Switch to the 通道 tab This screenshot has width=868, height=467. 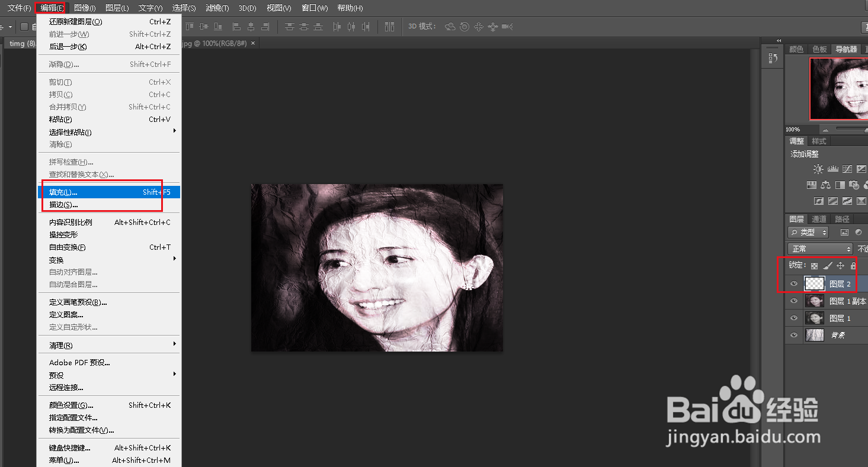(819, 219)
